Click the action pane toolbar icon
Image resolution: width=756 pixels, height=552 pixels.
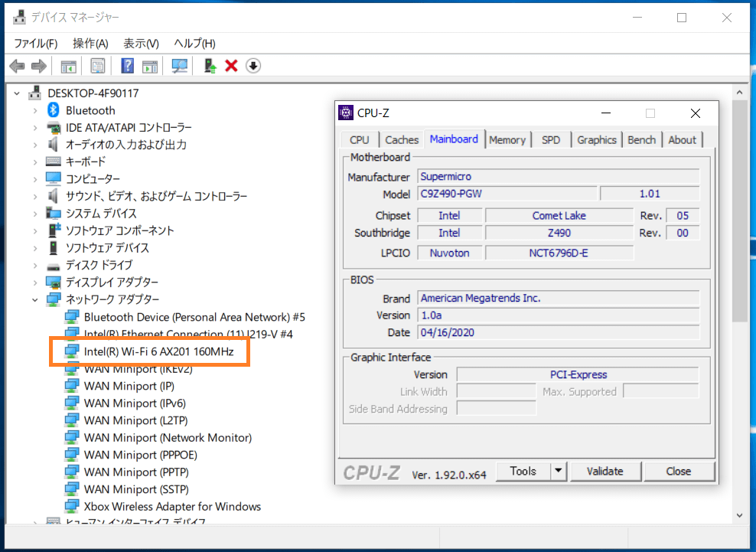(x=150, y=66)
